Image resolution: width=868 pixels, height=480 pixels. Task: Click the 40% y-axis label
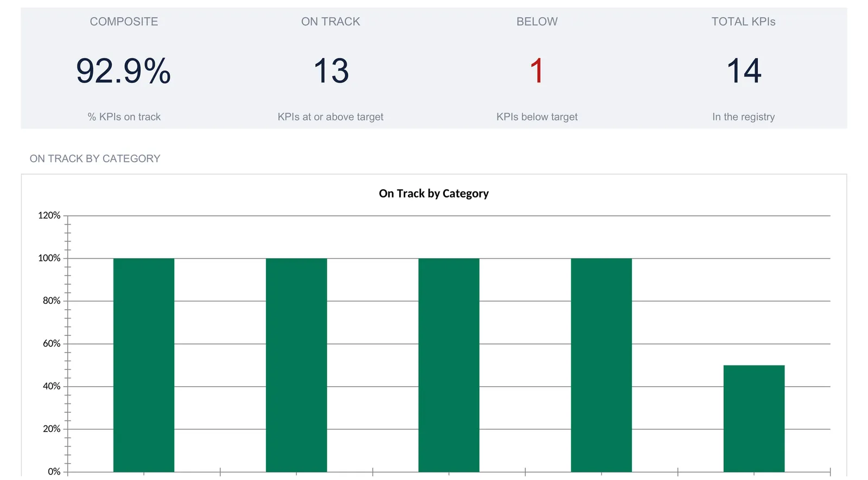click(52, 386)
